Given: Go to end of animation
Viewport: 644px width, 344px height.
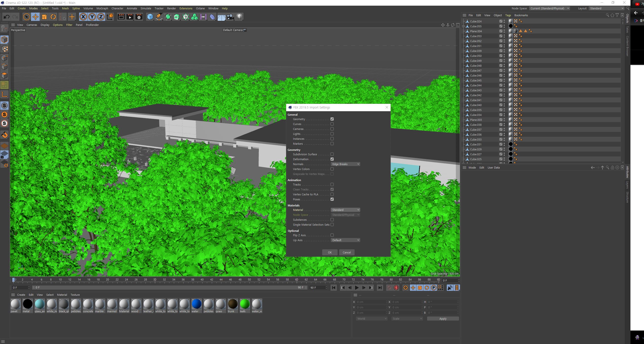Looking at the screenshot, I should [x=380, y=288].
